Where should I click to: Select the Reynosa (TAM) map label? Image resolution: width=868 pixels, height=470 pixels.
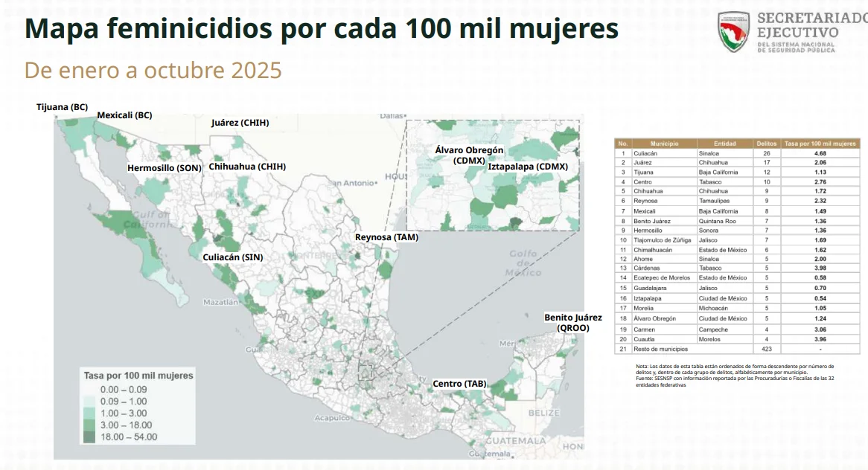(x=386, y=237)
